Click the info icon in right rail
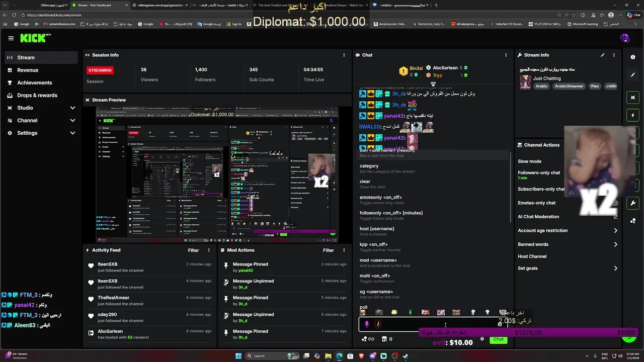The height and width of the screenshot is (362, 644). [x=633, y=57]
